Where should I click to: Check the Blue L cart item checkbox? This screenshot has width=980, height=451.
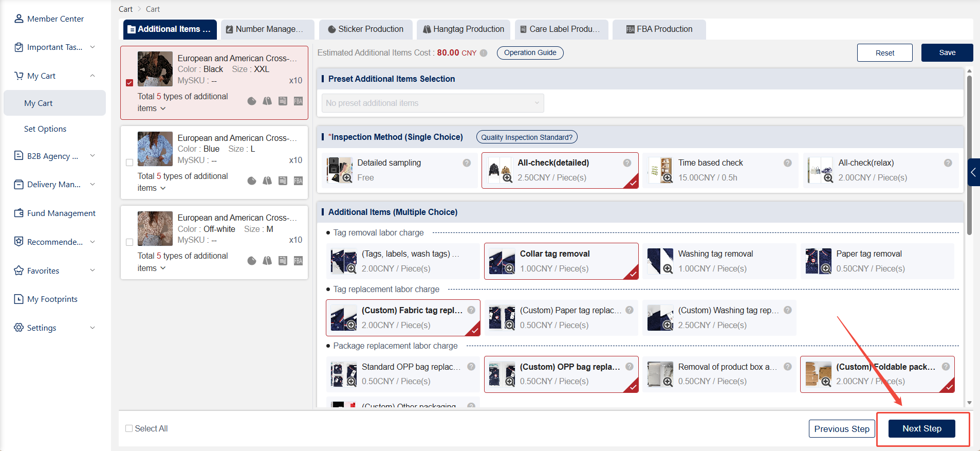tap(130, 163)
